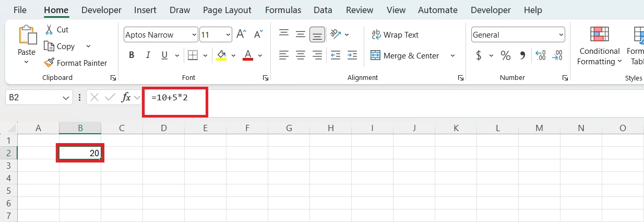
Task: Apply Comma Style format
Action: pos(522,55)
